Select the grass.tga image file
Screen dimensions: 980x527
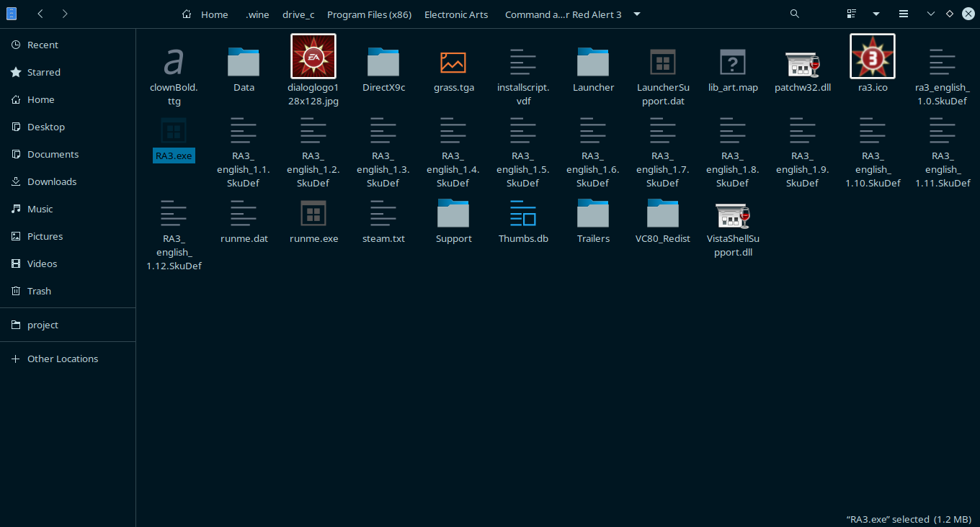pos(453,62)
